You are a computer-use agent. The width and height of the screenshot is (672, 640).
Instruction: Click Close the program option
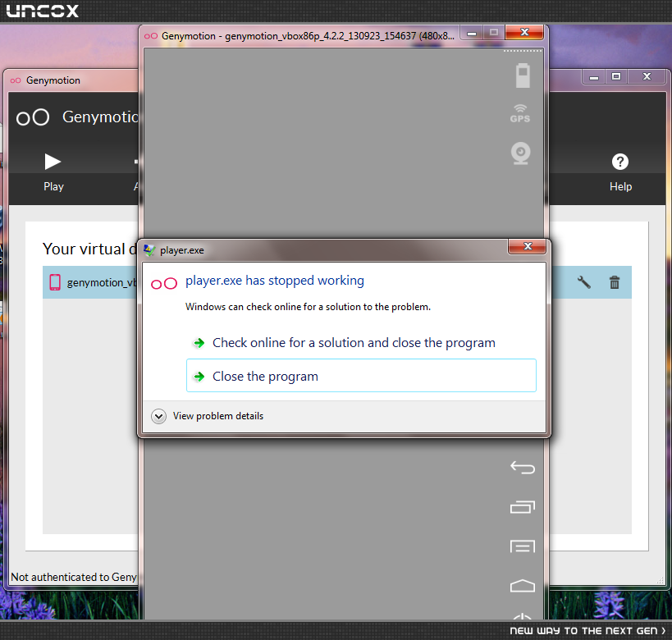[361, 376]
